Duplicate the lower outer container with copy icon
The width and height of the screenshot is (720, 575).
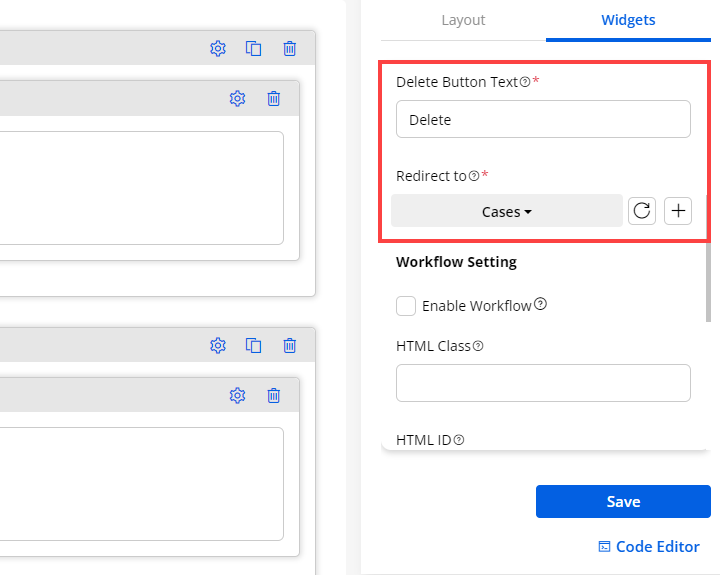click(x=254, y=345)
